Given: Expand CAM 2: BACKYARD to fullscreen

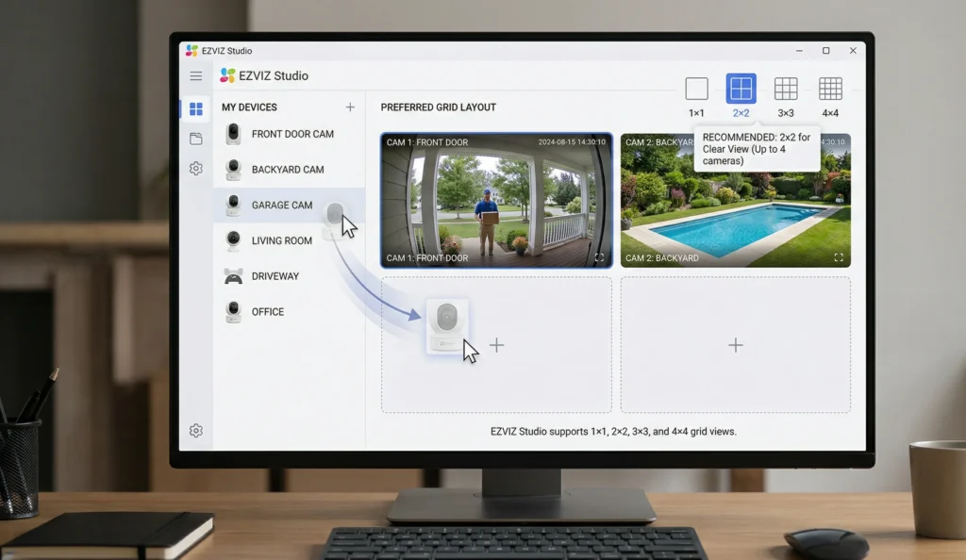Looking at the screenshot, I should click(x=837, y=256).
